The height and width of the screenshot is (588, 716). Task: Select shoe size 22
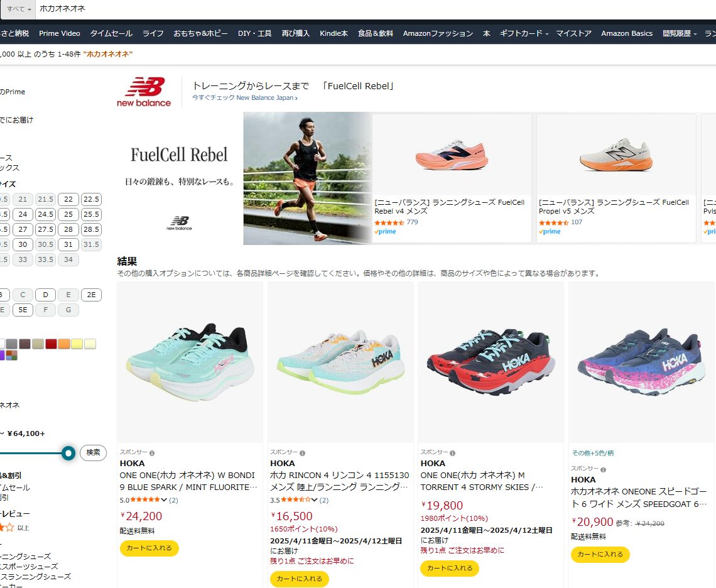click(68, 199)
